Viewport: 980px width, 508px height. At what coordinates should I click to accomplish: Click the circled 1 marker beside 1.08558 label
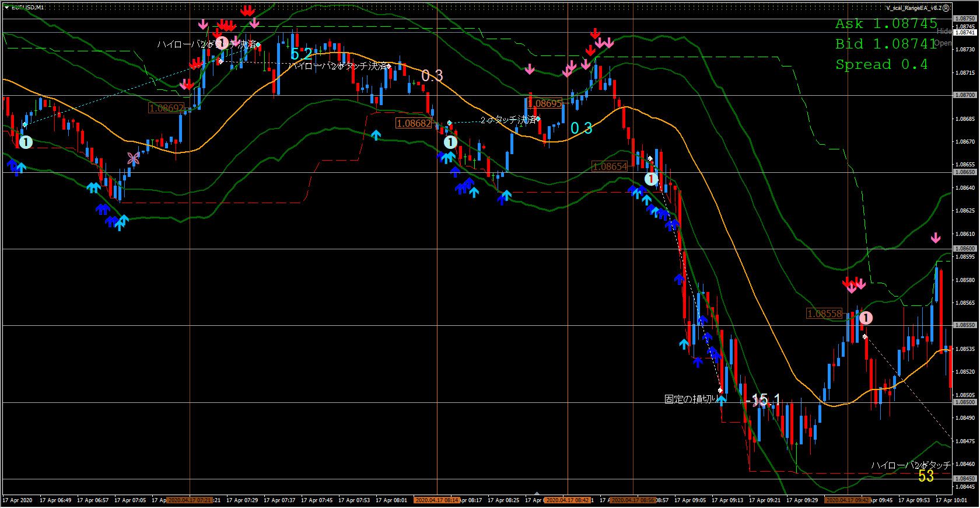(866, 318)
